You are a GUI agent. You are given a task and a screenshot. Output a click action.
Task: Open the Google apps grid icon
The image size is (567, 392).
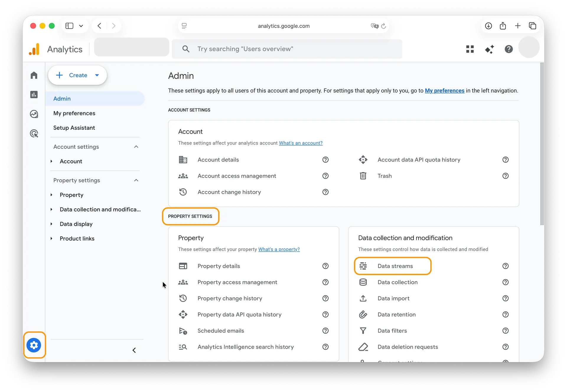click(x=470, y=49)
